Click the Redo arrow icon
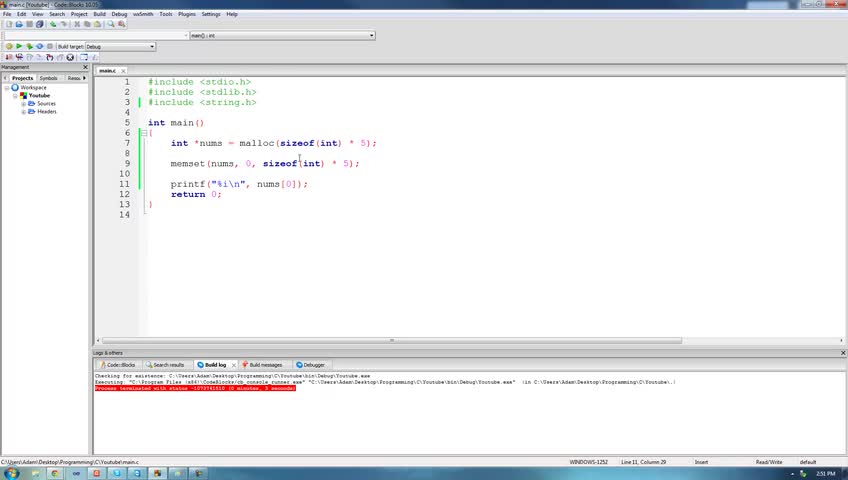The height and width of the screenshot is (480, 848). coord(63,24)
